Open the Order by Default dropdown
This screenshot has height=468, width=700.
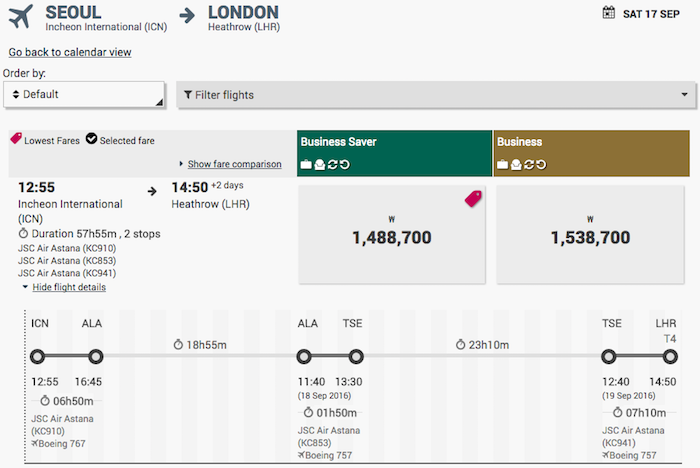click(x=84, y=95)
